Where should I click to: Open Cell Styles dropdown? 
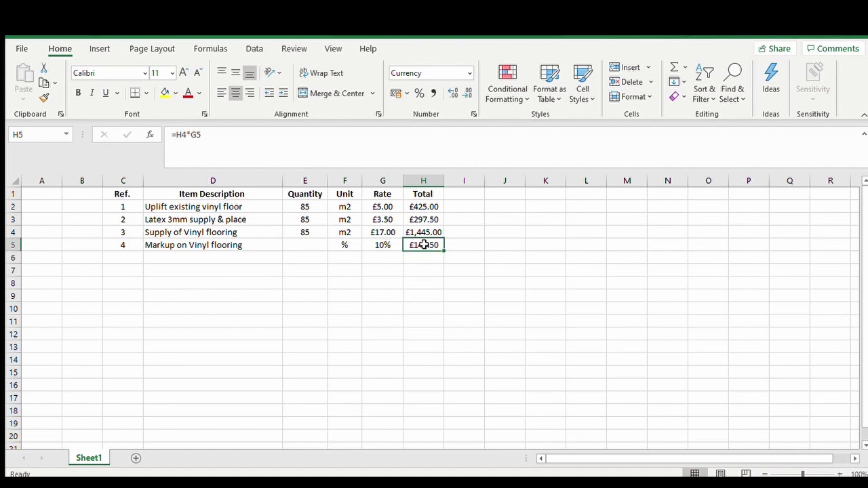click(583, 84)
